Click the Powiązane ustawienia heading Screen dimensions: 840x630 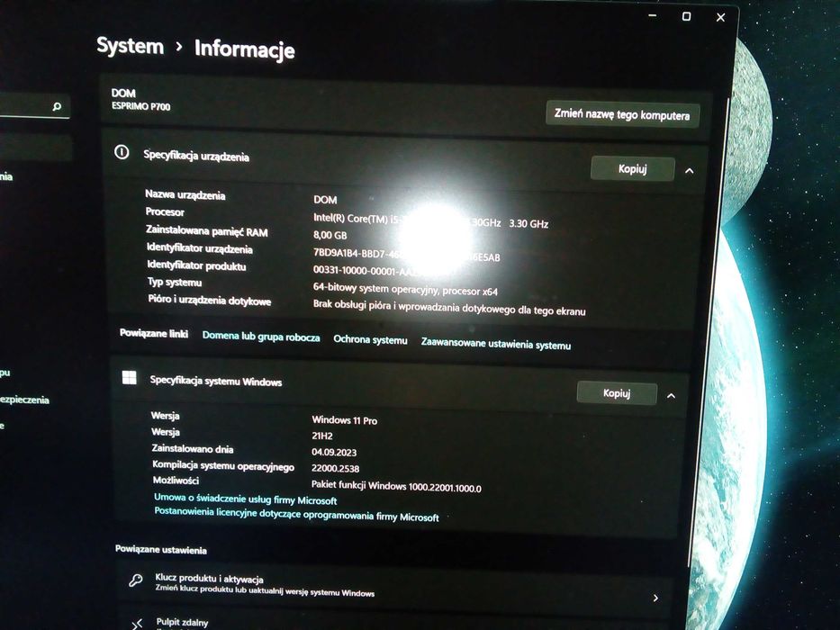tap(161, 550)
